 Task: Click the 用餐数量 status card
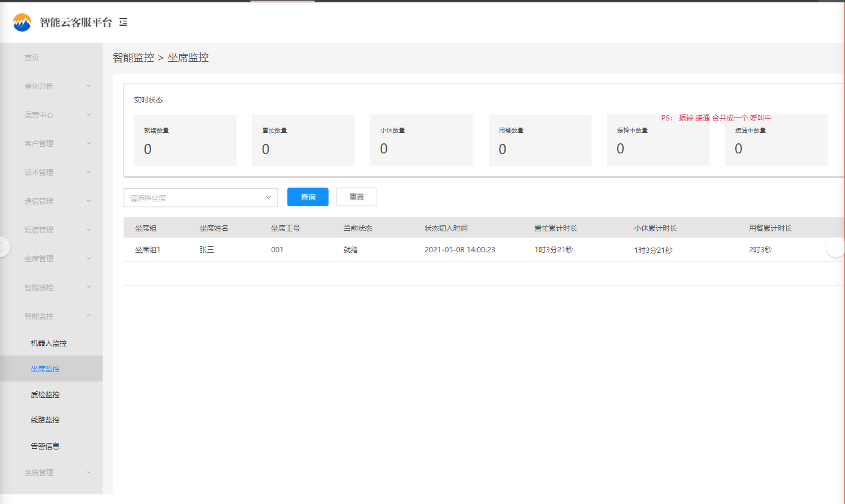point(540,140)
